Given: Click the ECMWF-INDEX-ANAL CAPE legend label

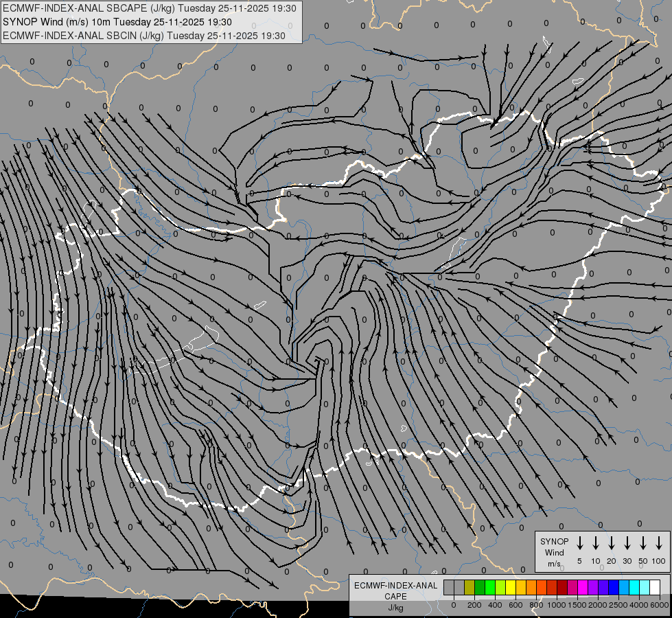Looking at the screenshot, I should coord(395,597).
